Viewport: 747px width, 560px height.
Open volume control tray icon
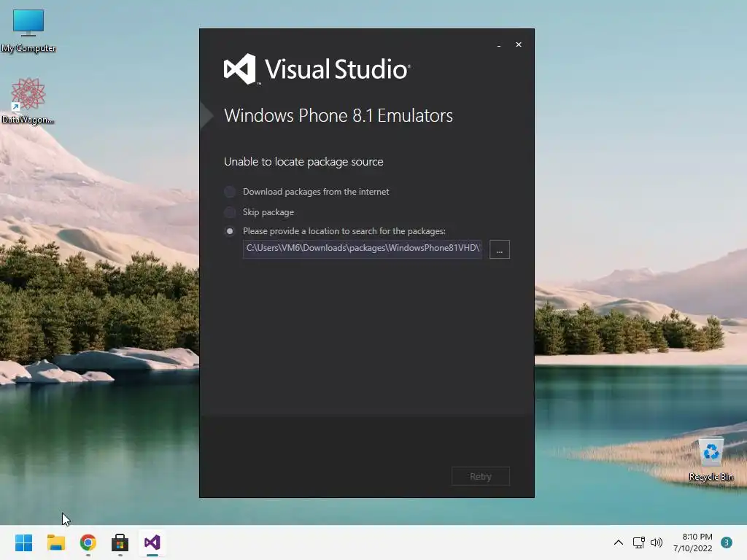pyautogui.click(x=657, y=542)
